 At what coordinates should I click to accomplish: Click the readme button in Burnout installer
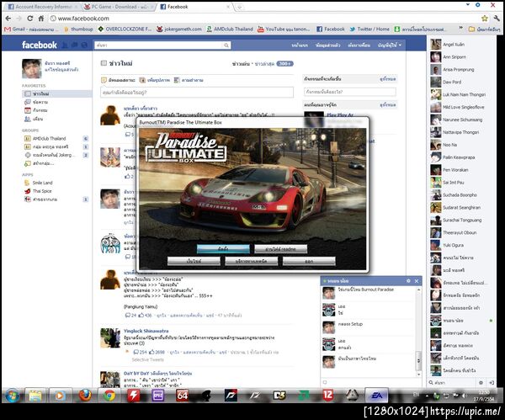[281, 248]
